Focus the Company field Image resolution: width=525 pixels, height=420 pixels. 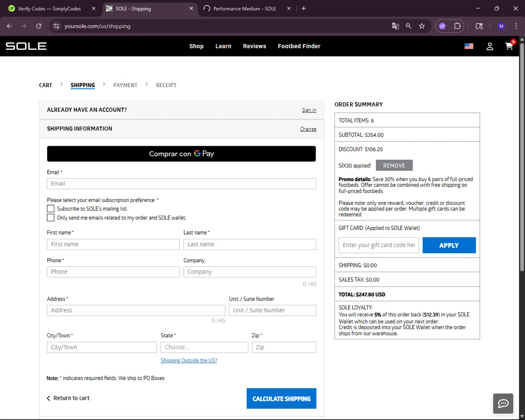(250, 272)
